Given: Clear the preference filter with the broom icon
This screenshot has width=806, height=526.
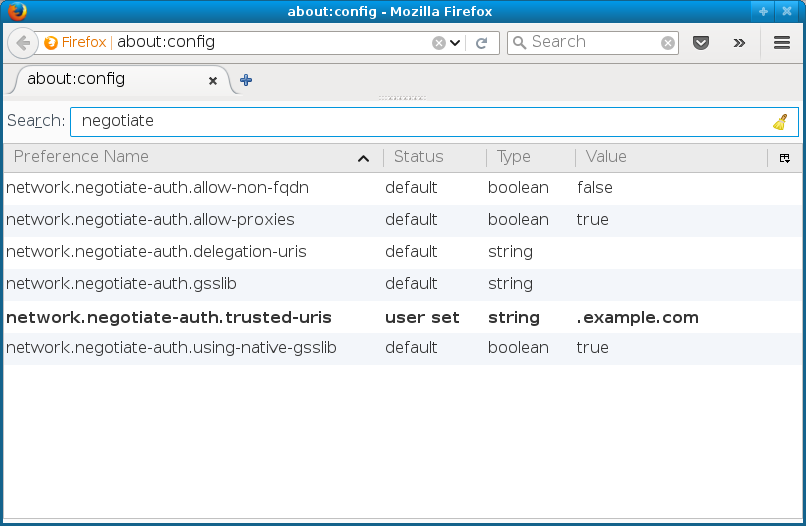Looking at the screenshot, I should [x=780, y=122].
